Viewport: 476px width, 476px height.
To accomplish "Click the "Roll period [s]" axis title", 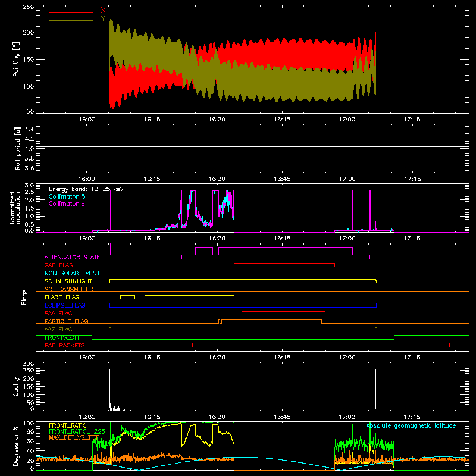I will [18, 149].
